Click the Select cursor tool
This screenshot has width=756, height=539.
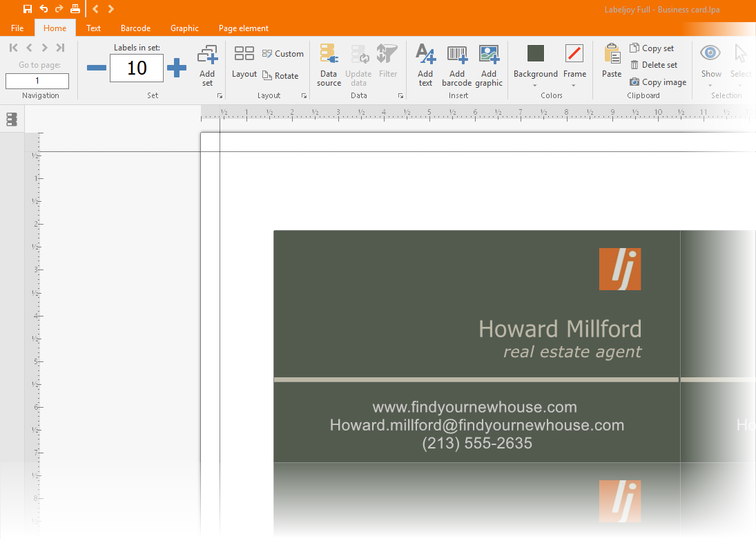pyautogui.click(x=740, y=54)
